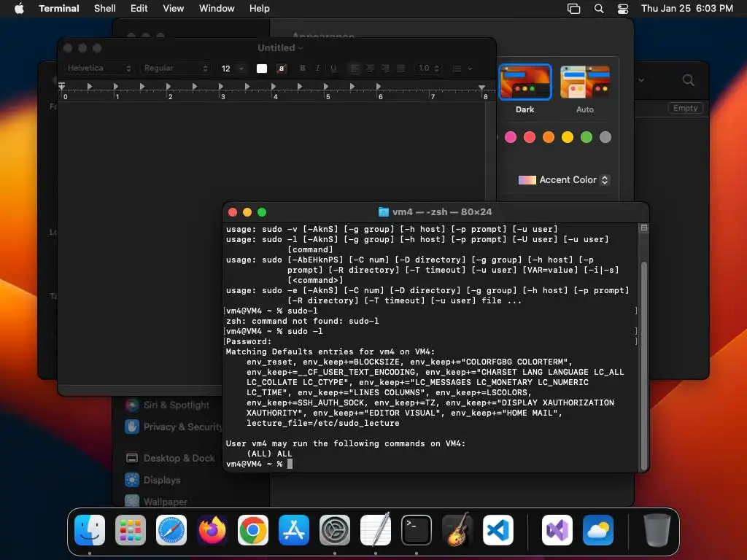Click the Apple menu icon
The width and height of the screenshot is (747, 560).
[x=19, y=9]
